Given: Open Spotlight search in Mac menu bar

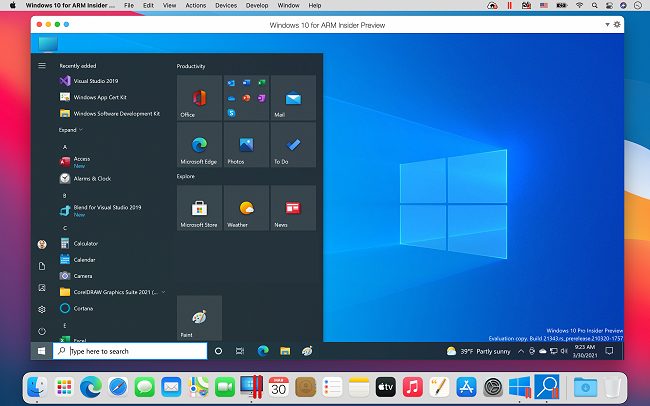Looking at the screenshot, I should pyautogui.click(x=594, y=5).
